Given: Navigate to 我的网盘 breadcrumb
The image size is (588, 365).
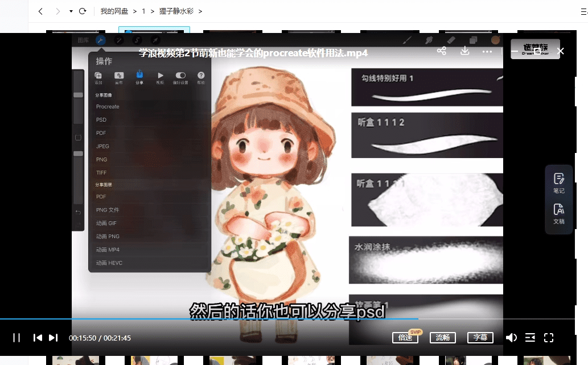Looking at the screenshot, I should tap(114, 11).
